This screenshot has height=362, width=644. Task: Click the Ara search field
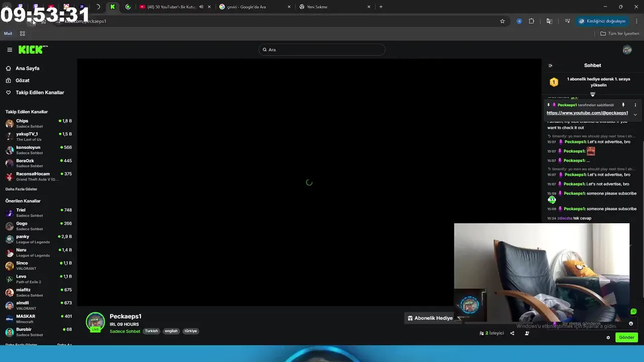(x=322, y=50)
